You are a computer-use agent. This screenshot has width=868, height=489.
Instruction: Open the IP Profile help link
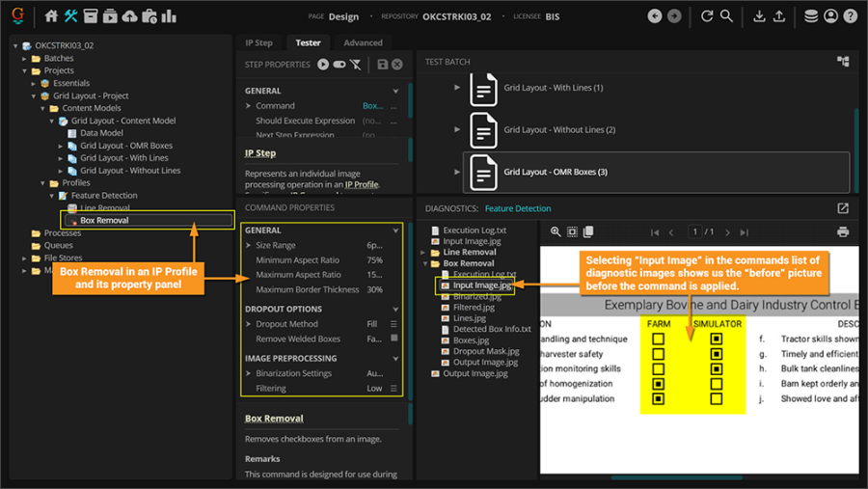click(362, 184)
